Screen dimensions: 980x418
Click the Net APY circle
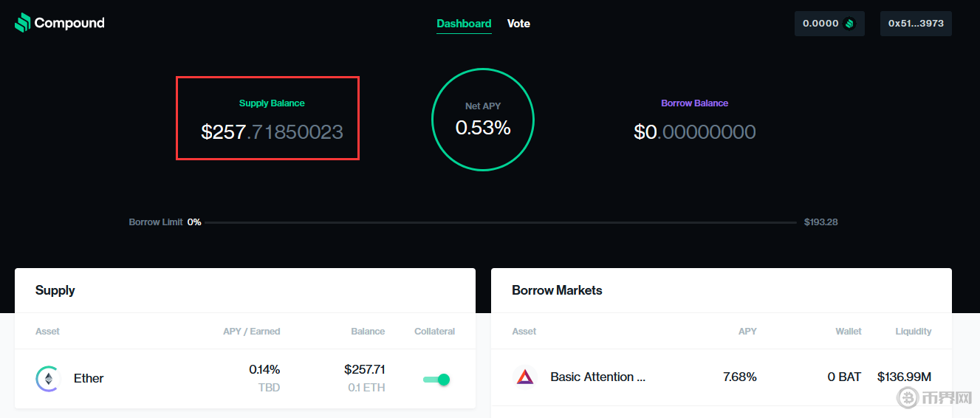[483, 120]
